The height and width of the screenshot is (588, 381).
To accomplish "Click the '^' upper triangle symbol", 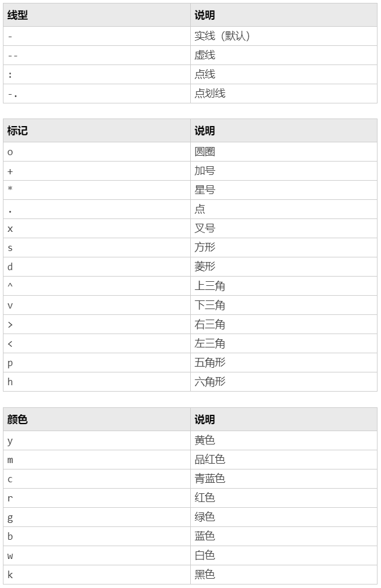I will [10, 285].
